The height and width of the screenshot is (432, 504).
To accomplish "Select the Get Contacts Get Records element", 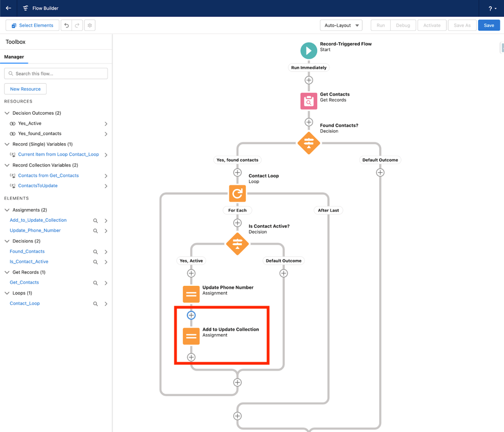I will click(309, 101).
